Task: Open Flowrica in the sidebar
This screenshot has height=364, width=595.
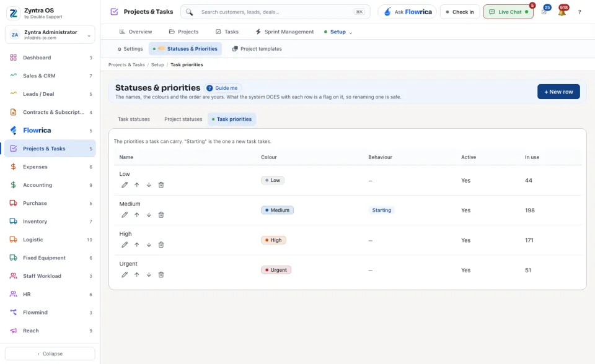Action: point(50,131)
